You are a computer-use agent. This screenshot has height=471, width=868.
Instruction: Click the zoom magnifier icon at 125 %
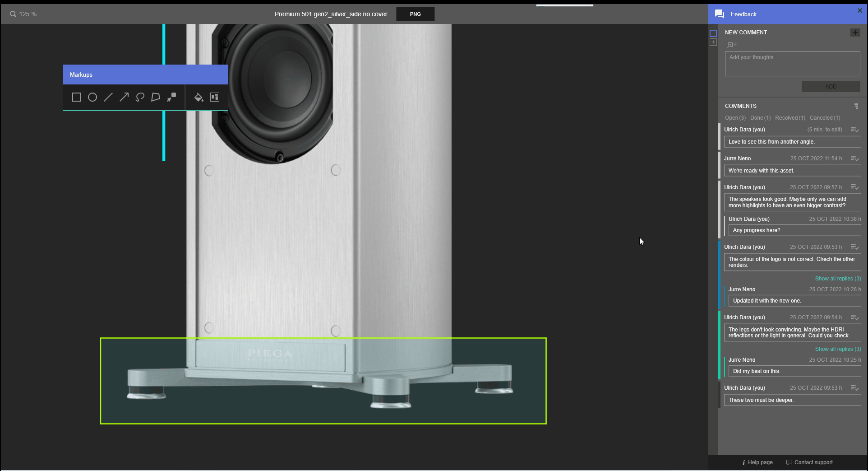(13, 14)
